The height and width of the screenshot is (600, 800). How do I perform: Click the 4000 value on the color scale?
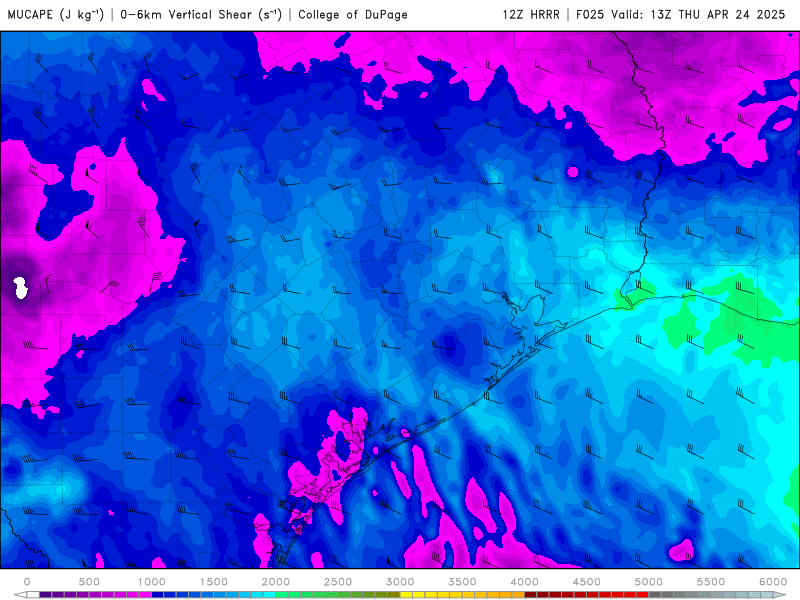(x=524, y=582)
